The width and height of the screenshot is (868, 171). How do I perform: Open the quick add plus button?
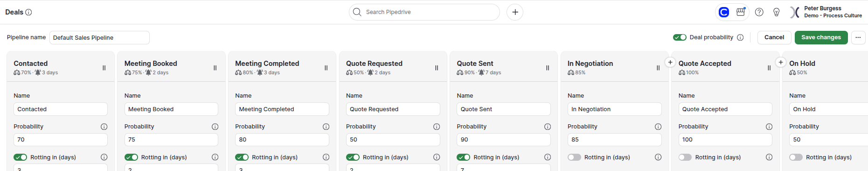click(x=515, y=12)
